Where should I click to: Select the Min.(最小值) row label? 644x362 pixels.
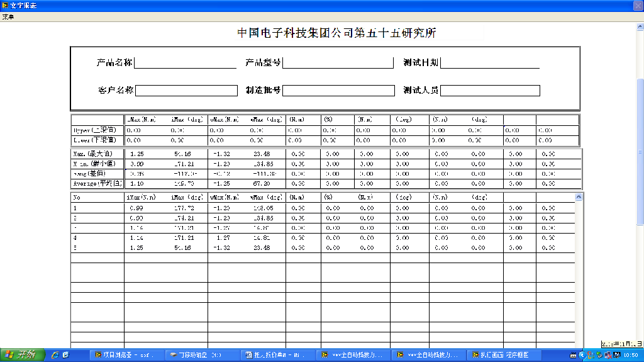94,164
